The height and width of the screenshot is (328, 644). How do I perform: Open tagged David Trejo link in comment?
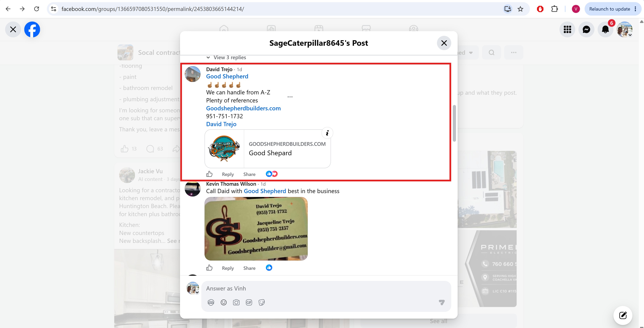click(221, 124)
